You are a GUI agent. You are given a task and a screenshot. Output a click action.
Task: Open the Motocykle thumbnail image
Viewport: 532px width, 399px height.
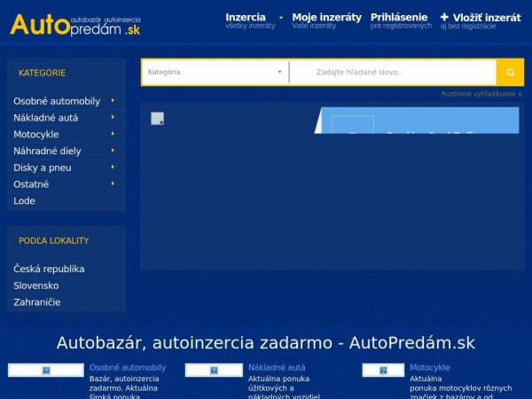(x=383, y=370)
